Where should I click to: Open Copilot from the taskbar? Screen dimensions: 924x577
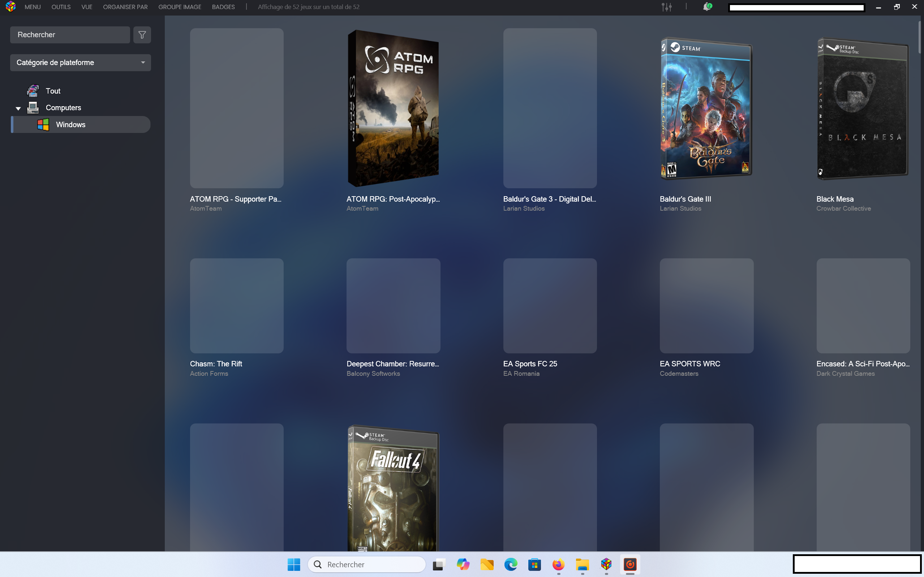coord(463,564)
